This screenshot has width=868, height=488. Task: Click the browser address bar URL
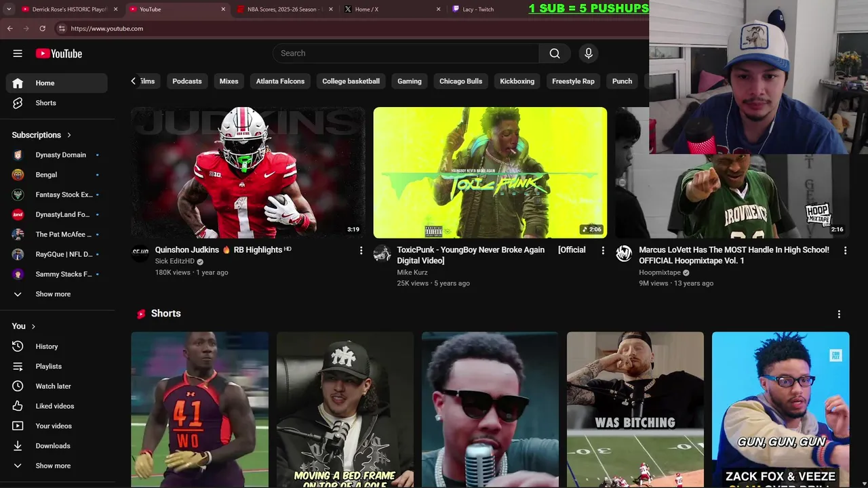(107, 28)
